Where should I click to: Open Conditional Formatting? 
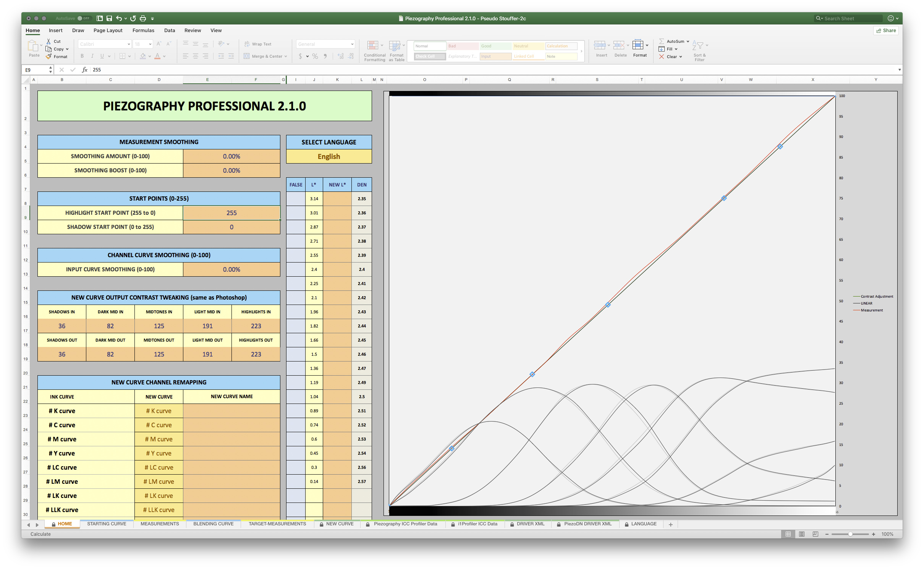tap(374, 51)
